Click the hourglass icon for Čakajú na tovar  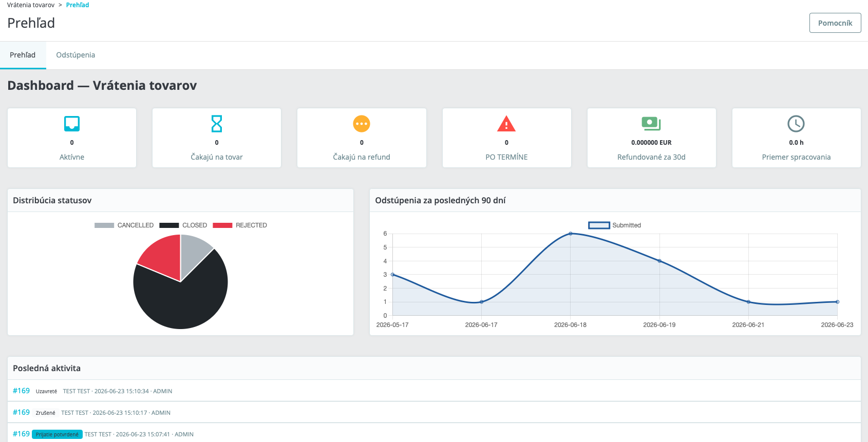[x=217, y=124]
